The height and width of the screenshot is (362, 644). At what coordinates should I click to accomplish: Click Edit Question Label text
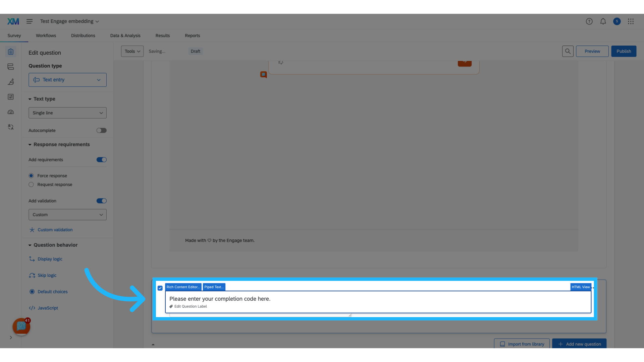coord(191,306)
